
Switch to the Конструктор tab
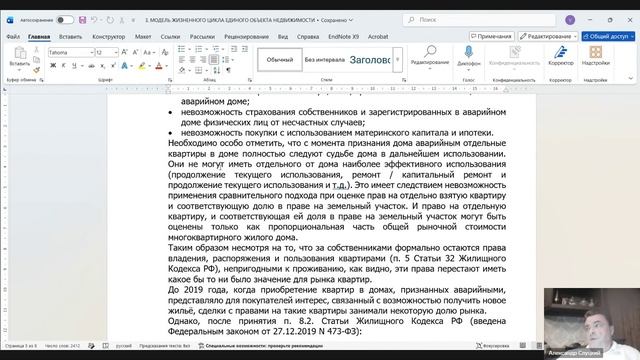[x=109, y=36]
